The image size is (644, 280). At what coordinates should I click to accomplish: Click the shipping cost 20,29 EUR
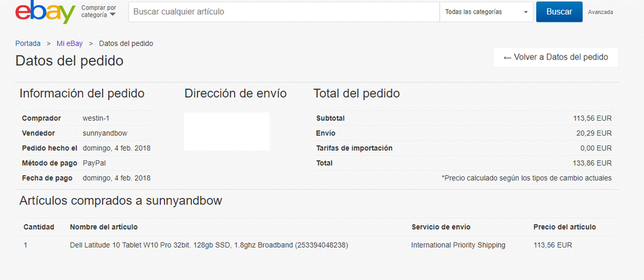[594, 133]
